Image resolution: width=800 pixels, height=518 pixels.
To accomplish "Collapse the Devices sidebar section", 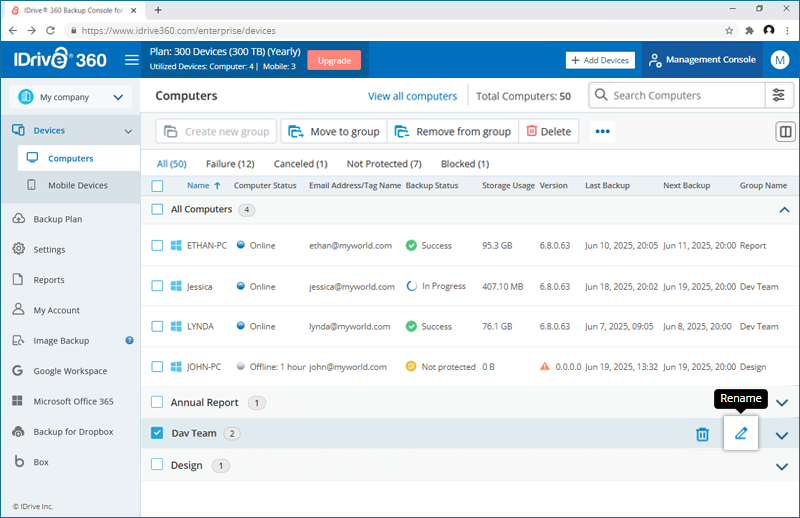I will 128,131.
